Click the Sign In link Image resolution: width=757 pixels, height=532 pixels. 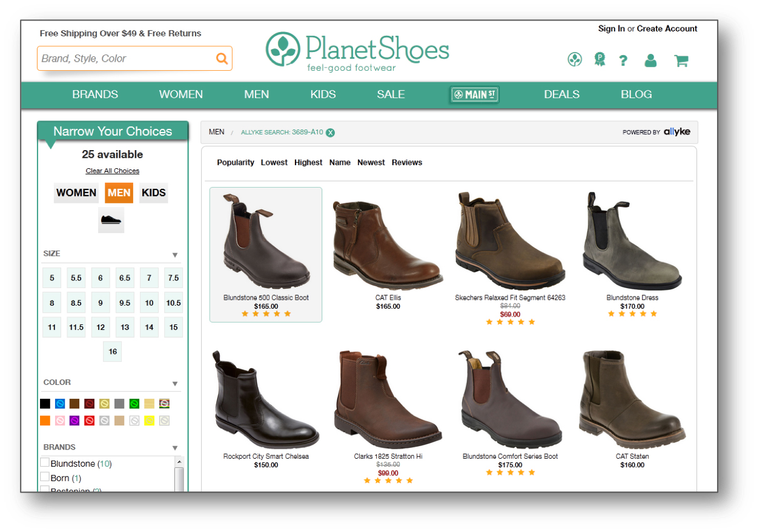(612, 29)
